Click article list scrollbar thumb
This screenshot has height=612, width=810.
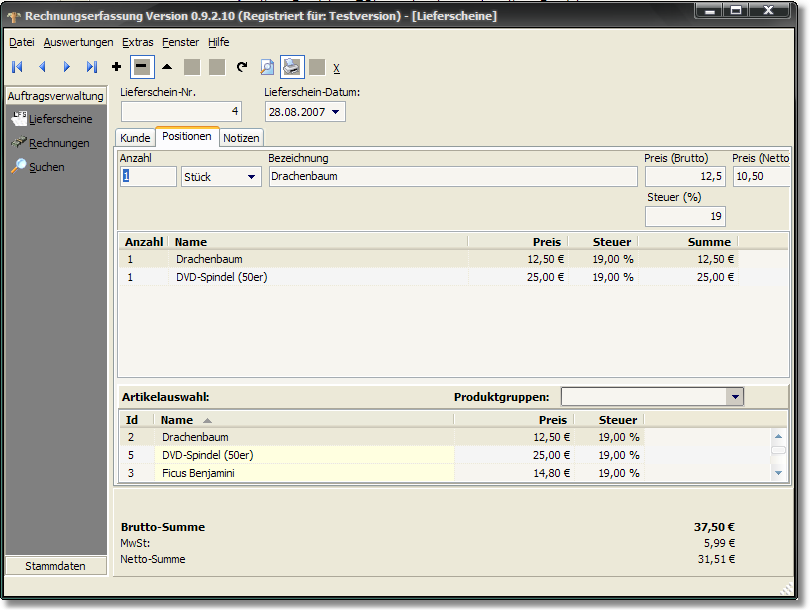pyautogui.click(x=778, y=450)
